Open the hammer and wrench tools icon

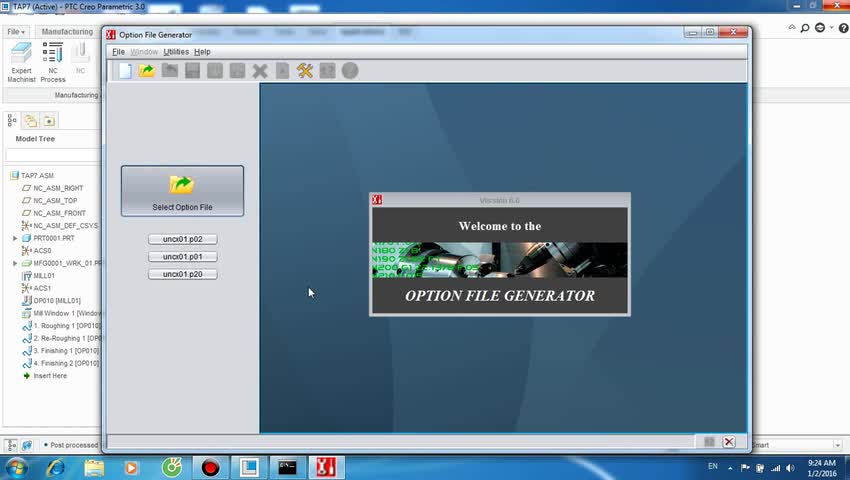[x=305, y=71]
